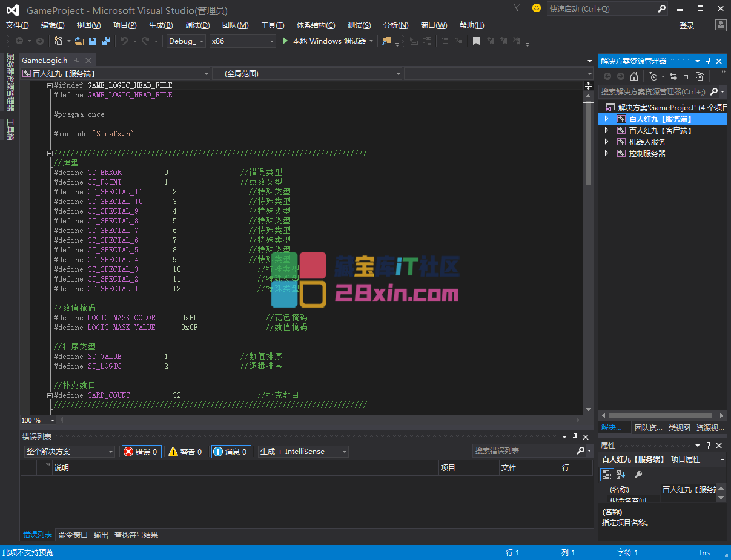Switch to the 输出 output tab
The image size is (731, 560).
coord(101,535)
